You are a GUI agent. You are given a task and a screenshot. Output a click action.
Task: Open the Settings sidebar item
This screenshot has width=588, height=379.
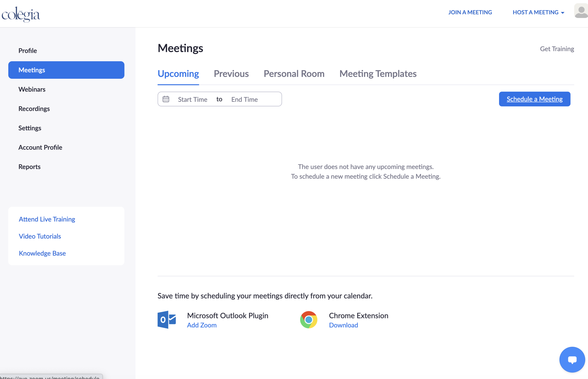30,128
